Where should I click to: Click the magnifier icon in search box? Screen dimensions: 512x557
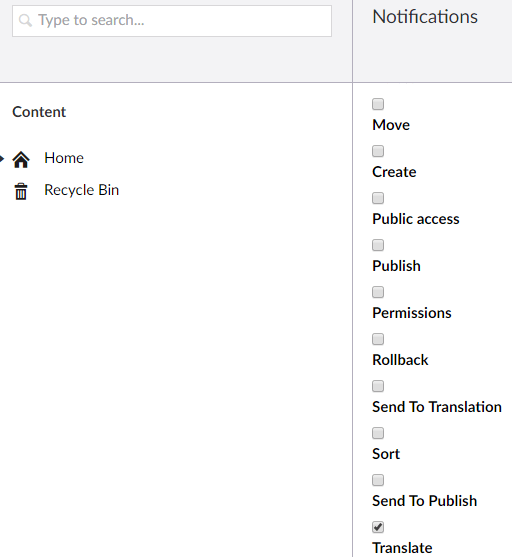pos(25,21)
